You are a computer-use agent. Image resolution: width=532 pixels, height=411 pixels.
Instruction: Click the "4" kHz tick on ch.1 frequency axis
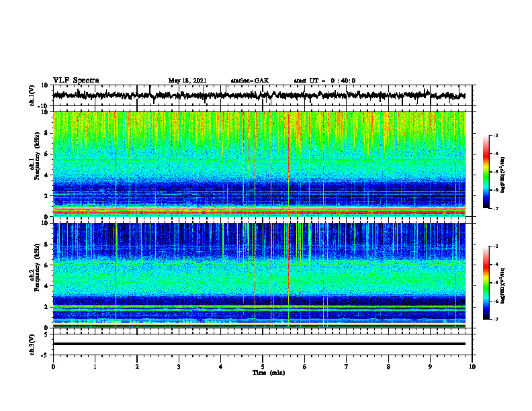46,175
